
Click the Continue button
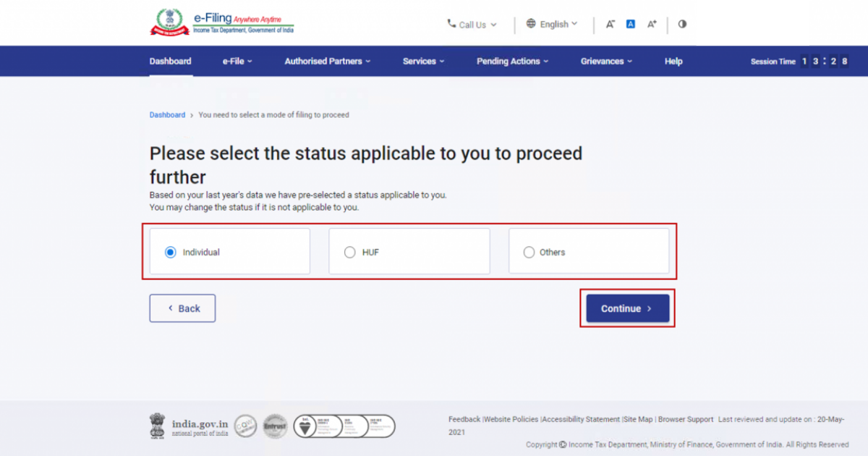coord(627,308)
